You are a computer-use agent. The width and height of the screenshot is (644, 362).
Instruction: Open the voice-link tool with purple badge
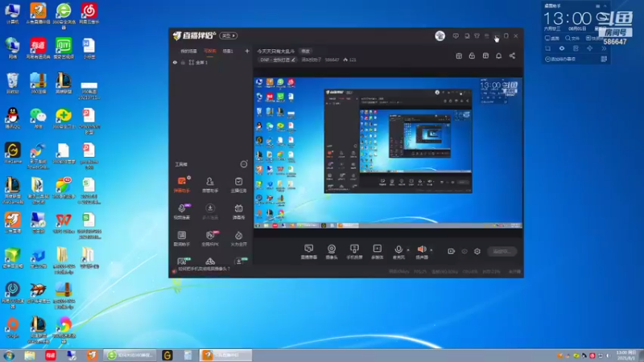[182, 212]
